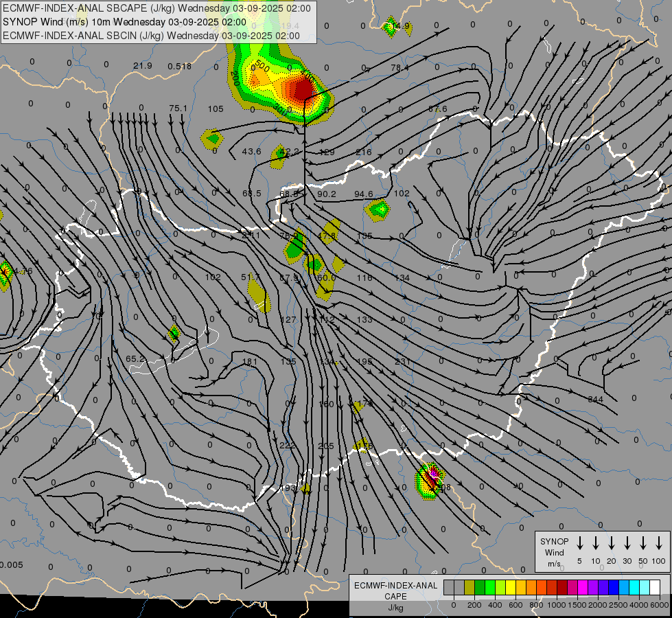Click the 20 m/s wind arrow in legend
Image resolution: width=672 pixels, height=618 pixels.
(611, 543)
